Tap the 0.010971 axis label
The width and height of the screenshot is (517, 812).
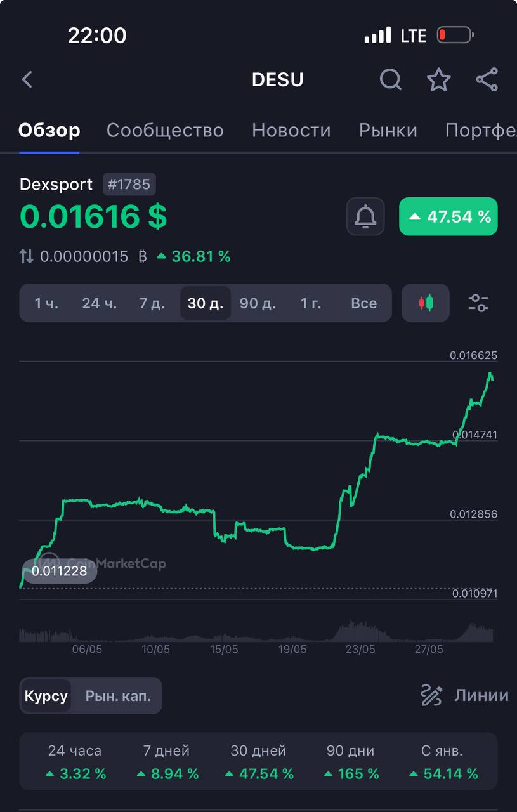pos(474,594)
